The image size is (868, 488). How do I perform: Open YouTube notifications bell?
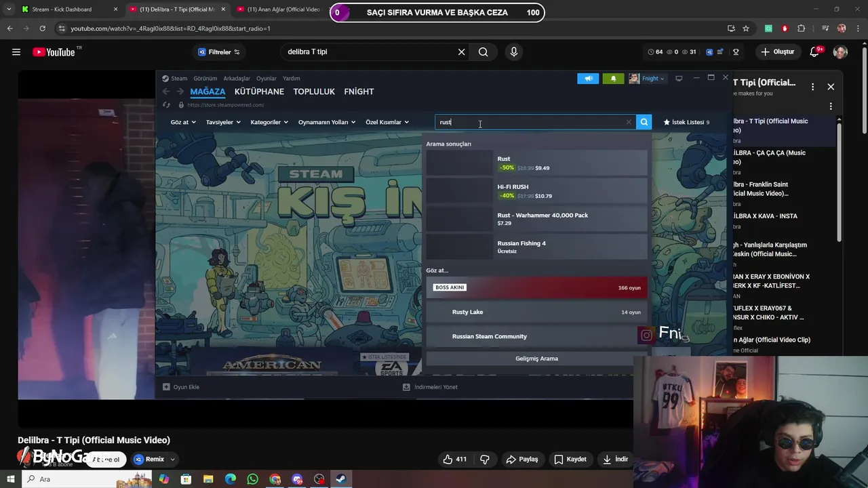point(816,52)
